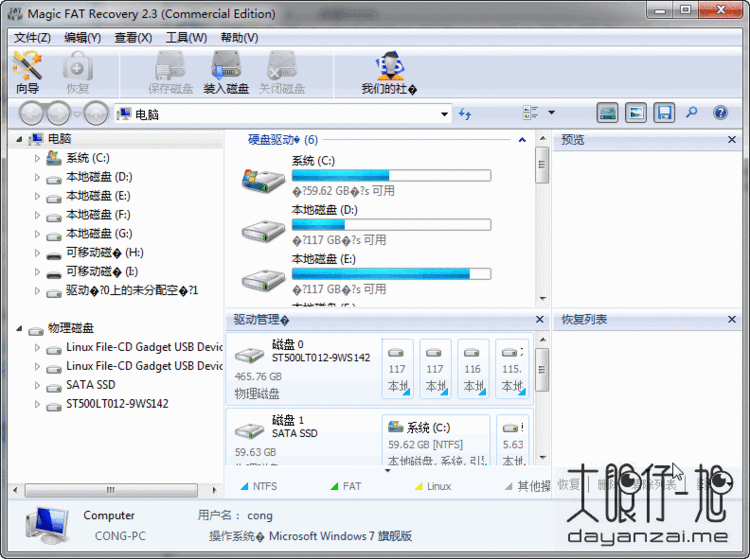Go forward with the navigation forward arrow

coord(59,114)
